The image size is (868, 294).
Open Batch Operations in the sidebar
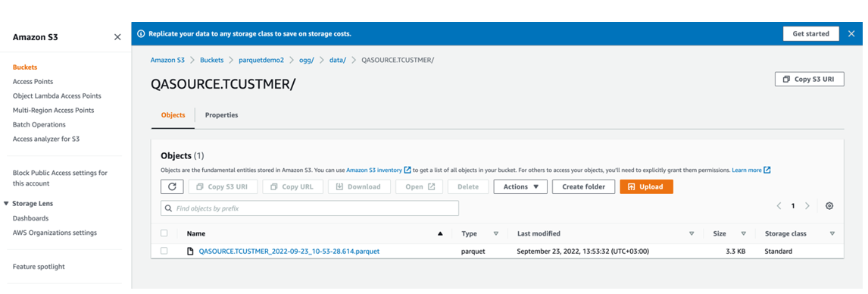click(39, 124)
